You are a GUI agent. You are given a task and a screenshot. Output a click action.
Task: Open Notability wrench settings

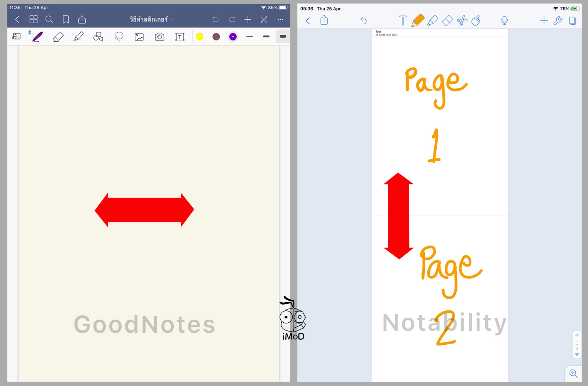[558, 20]
